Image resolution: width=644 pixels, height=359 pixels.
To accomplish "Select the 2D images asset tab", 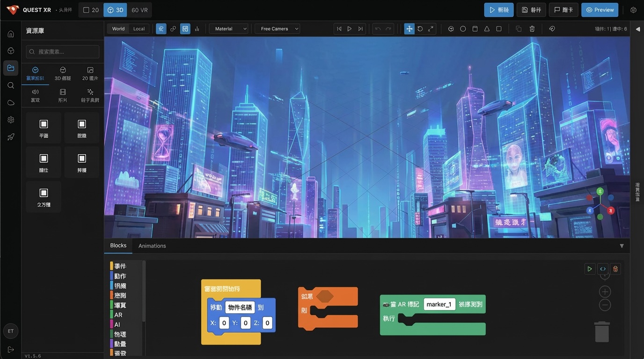I will click(x=90, y=74).
